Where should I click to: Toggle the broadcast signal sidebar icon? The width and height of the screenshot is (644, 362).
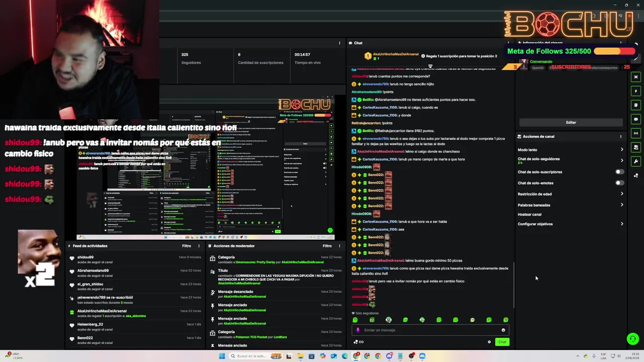pyautogui.click(x=636, y=133)
